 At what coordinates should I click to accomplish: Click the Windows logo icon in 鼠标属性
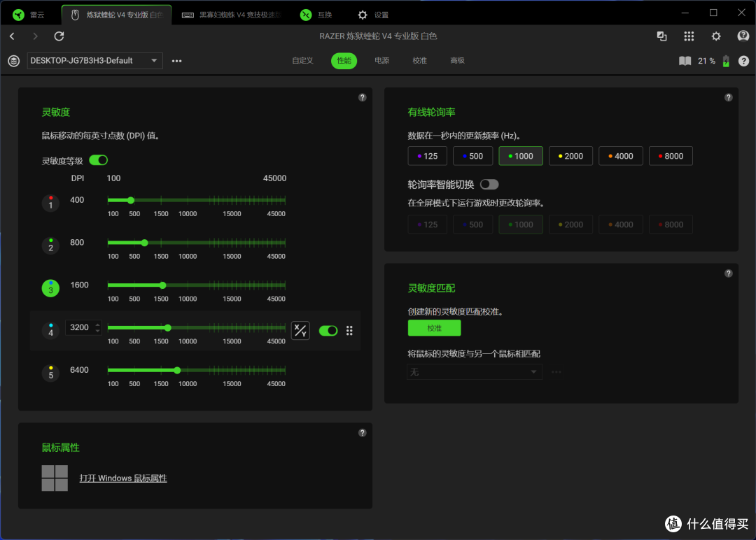pyautogui.click(x=55, y=478)
